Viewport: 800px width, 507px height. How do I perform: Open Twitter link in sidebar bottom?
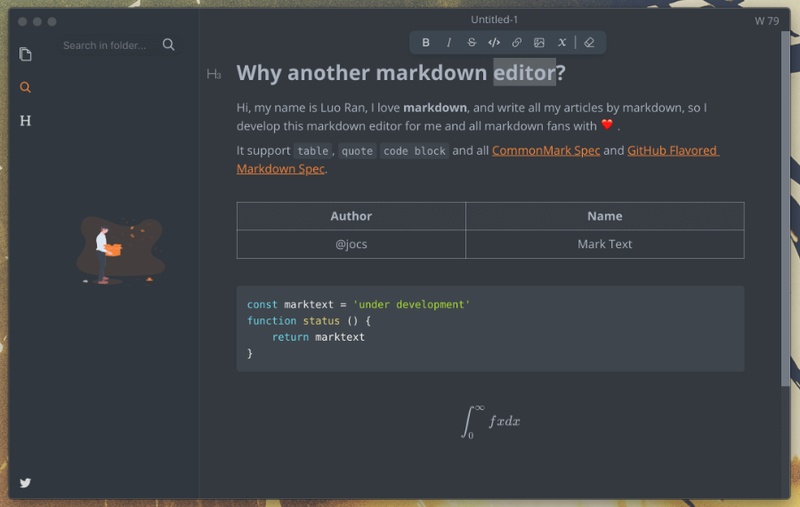(25, 483)
